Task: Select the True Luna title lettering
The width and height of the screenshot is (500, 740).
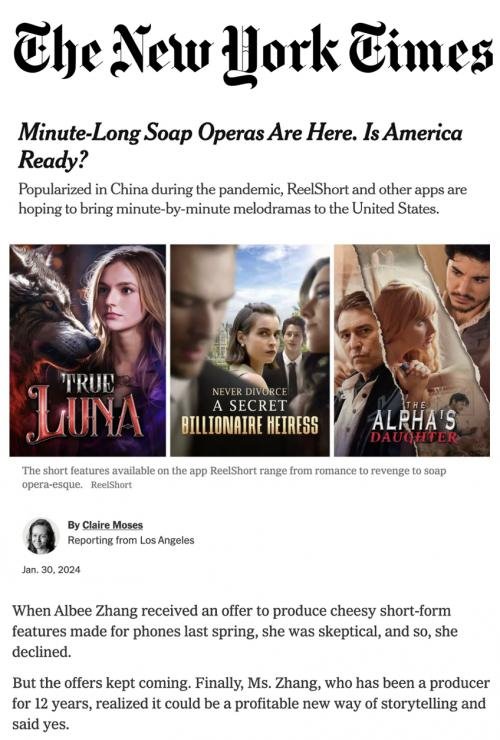Action: (85, 407)
